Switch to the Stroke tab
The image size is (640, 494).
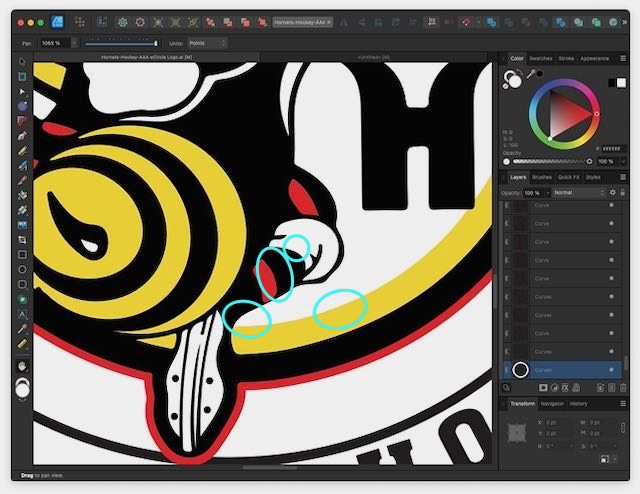566,59
